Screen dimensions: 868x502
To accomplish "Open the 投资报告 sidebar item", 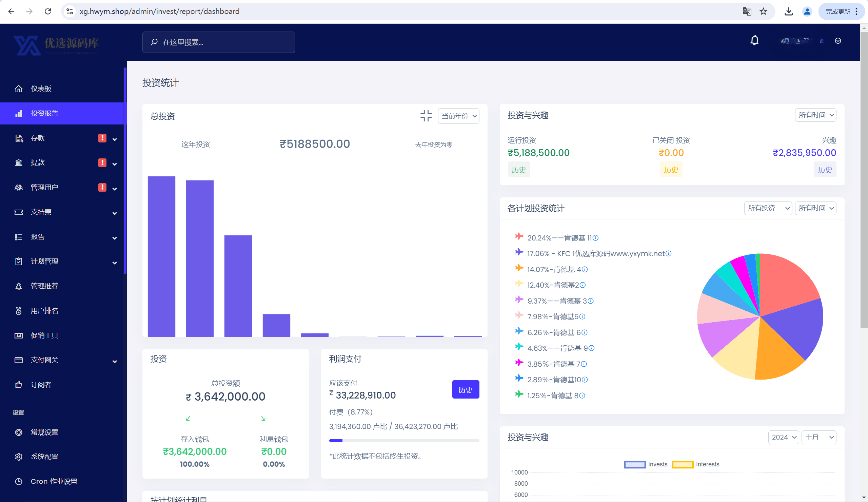I will [45, 113].
